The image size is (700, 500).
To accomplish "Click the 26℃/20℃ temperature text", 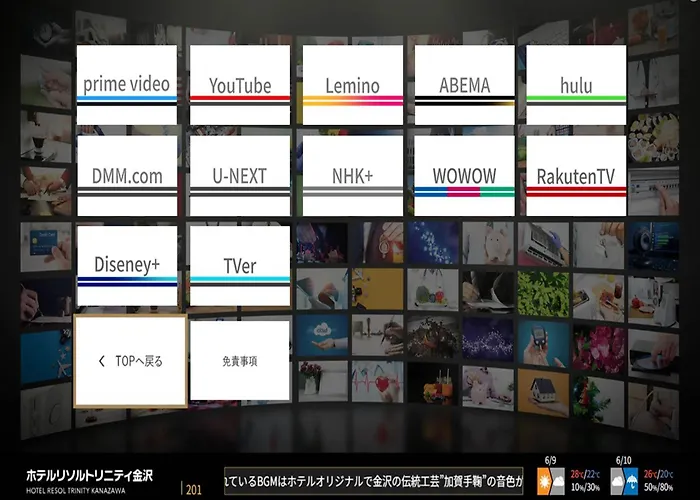I will 658,474.
